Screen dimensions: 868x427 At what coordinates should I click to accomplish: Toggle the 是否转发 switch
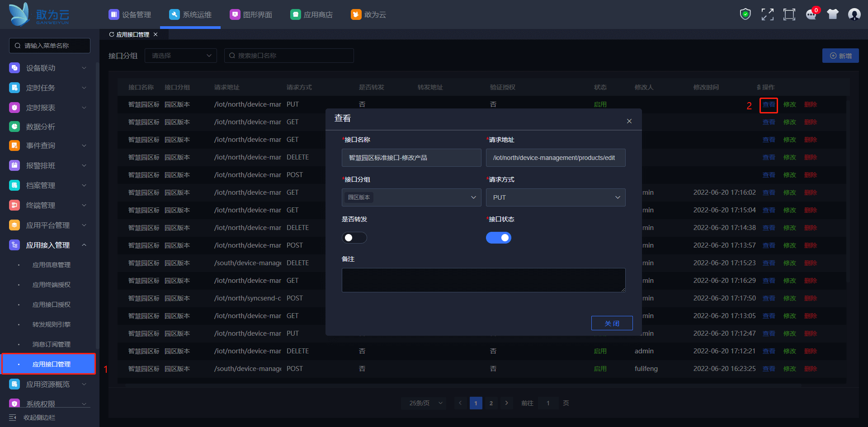point(354,238)
